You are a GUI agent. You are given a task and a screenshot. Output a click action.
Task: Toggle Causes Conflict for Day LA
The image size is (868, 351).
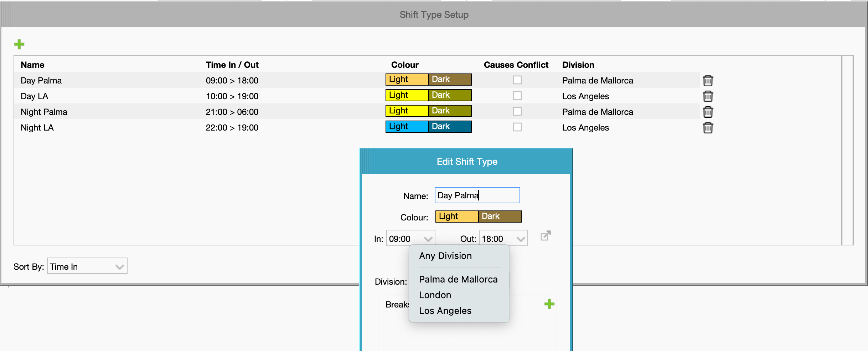[517, 96]
